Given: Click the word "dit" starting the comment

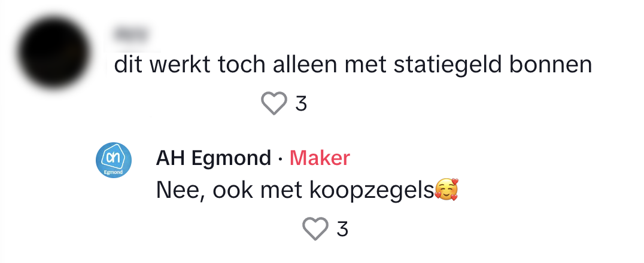Looking at the screenshot, I should coord(128,65).
